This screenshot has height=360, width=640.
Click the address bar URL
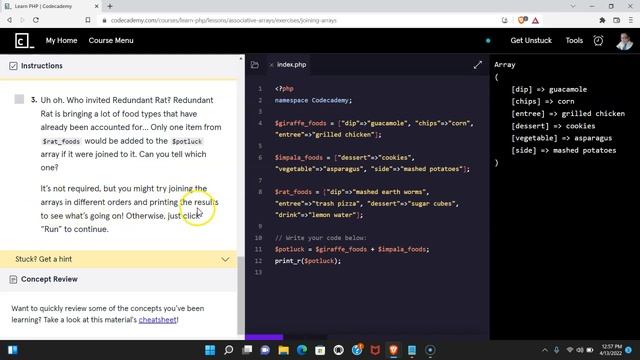pyautogui.click(x=224, y=20)
